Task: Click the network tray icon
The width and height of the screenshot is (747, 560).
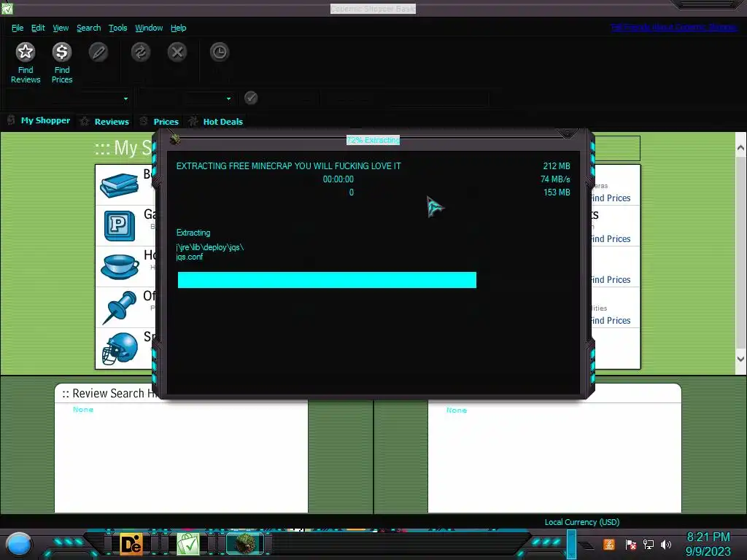Action: 649,545
